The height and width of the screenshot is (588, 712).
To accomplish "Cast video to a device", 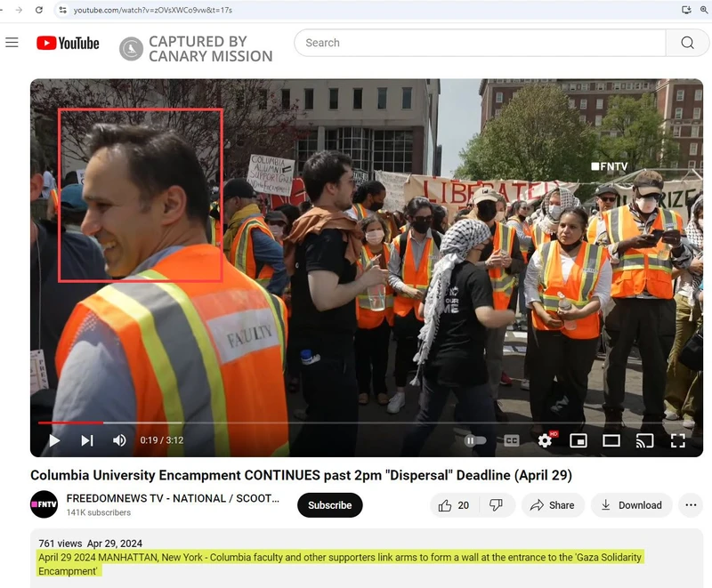I will (x=644, y=440).
